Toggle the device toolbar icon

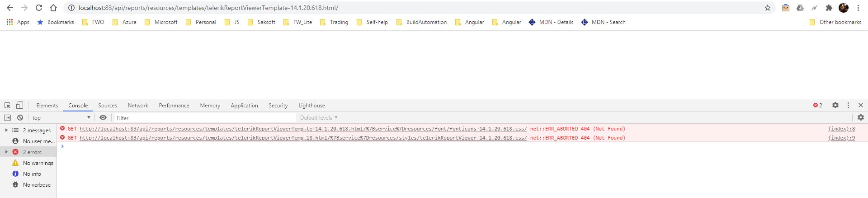[19, 105]
